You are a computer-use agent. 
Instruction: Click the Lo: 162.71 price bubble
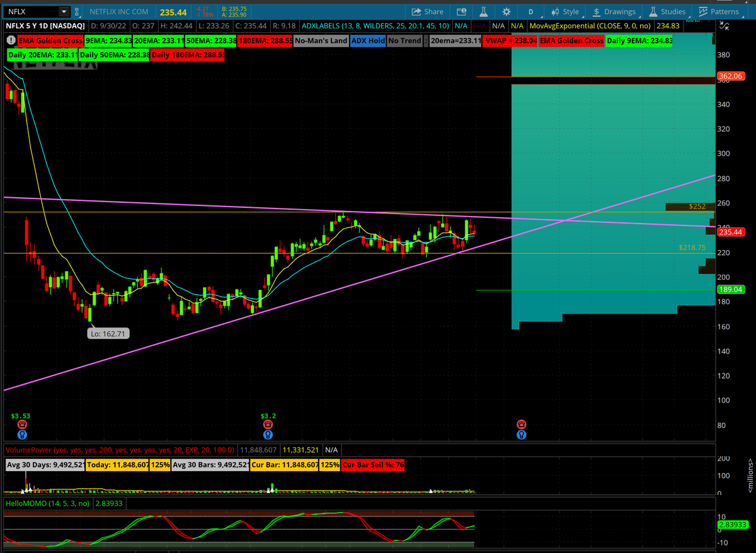[108, 333]
